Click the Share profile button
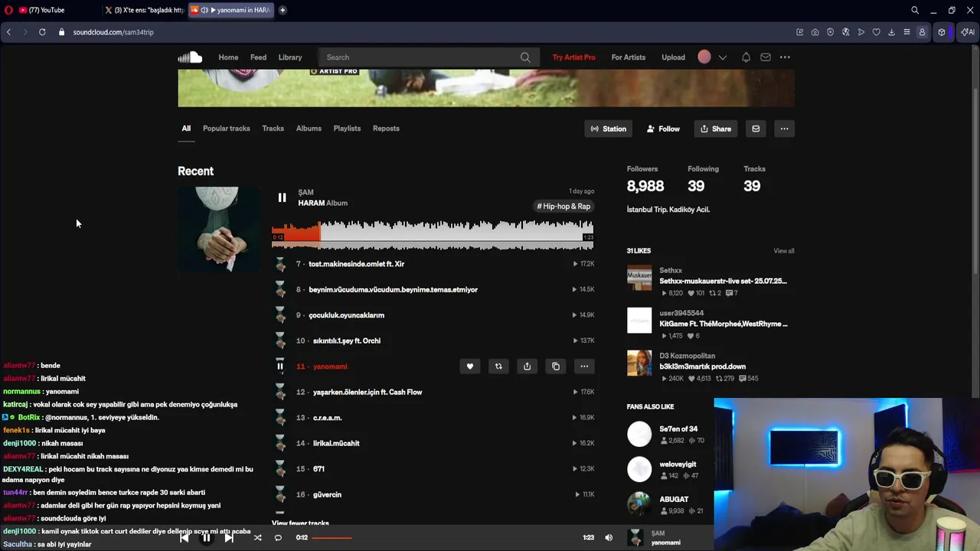The height and width of the screenshot is (551, 980). (716, 129)
